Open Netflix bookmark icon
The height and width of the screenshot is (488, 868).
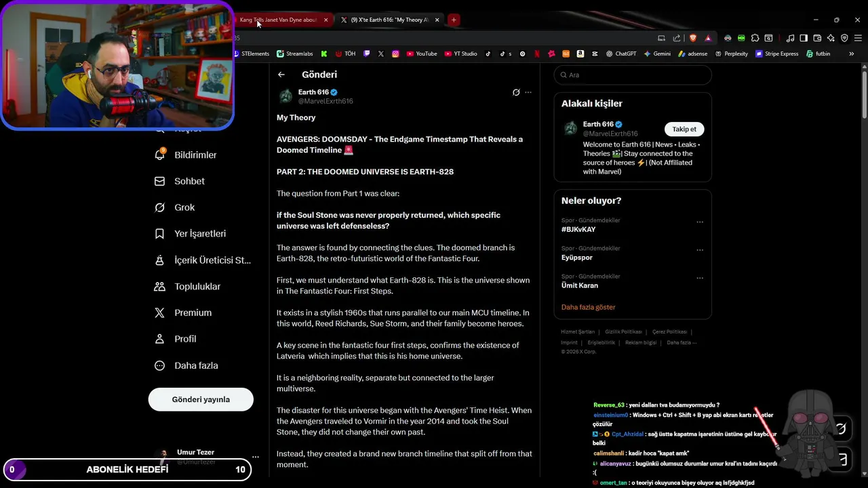pos(537,54)
